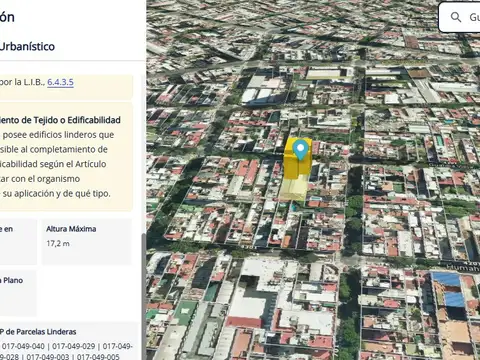This screenshot has height=360, width=480.
Task: Click the Urbanístico section heading
Action: pos(27,46)
